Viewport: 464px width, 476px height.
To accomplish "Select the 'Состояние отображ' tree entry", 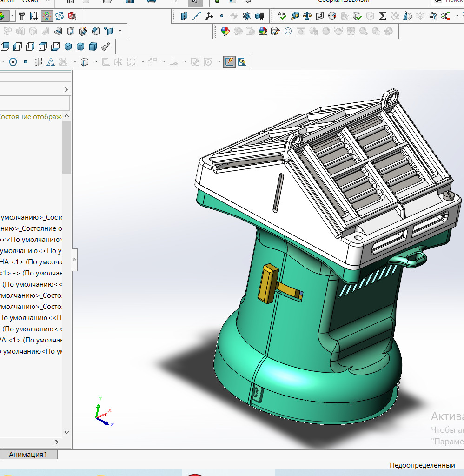I will click(31, 117).
